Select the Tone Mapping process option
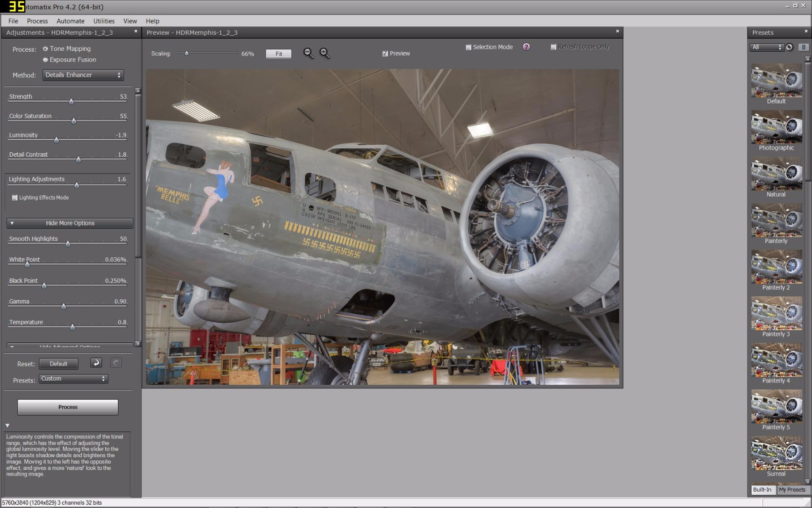The image size is (812, 508). pos(67,48)
